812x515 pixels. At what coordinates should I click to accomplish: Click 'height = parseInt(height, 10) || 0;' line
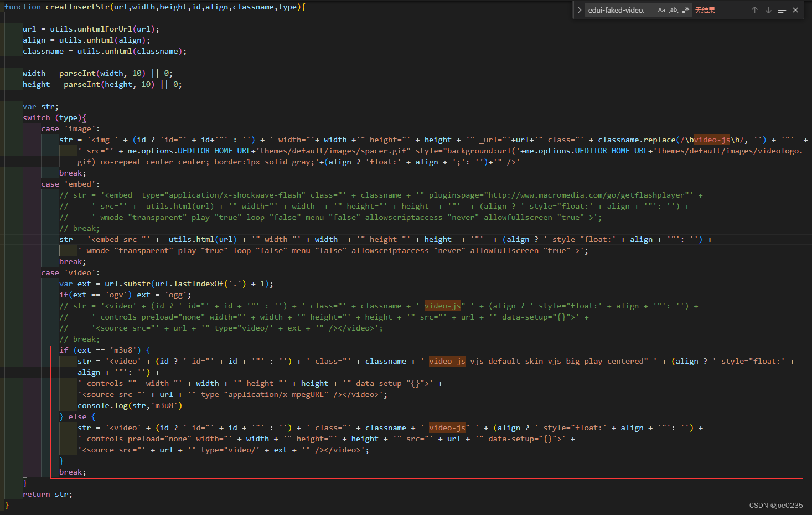pyautogui.click(x=102, y=84)
